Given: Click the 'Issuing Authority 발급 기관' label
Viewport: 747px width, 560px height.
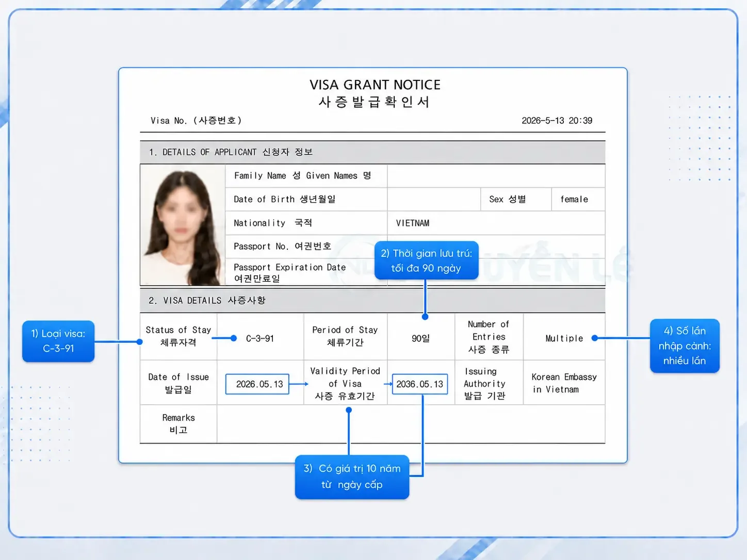Looking at the screenshot, I should (x=484, y=384).
